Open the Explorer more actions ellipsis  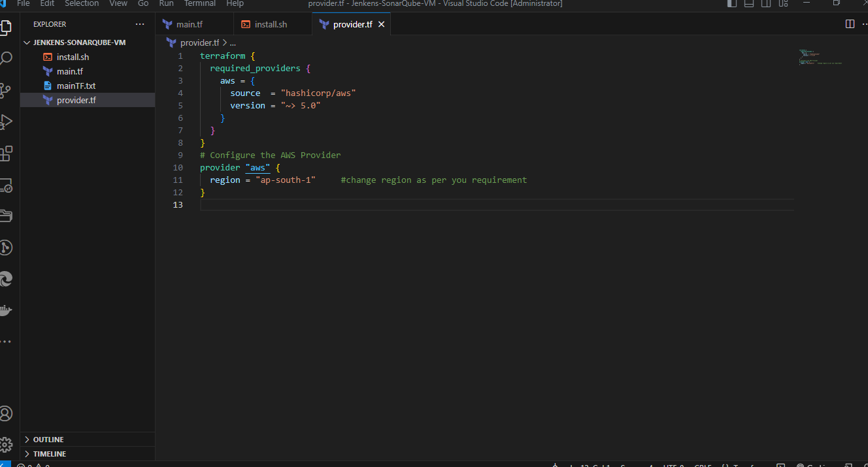(x=140, y=24)
